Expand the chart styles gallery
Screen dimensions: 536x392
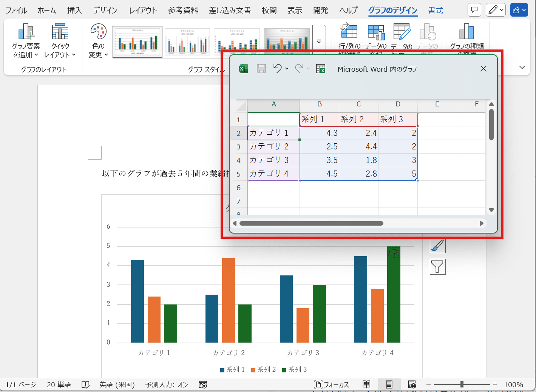pyautogui.click(x=319, y=42)
